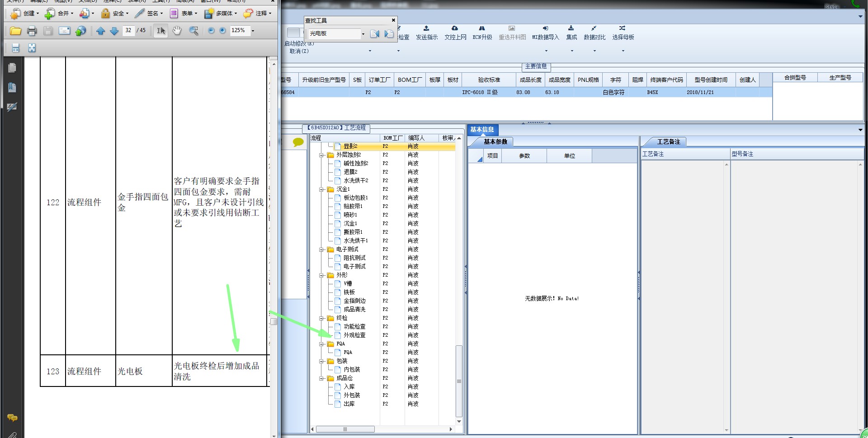The width and height of the screenshot is (868, 438).
Task: Select the 成品清洗 tree item
Action: (x=354, y=310)
